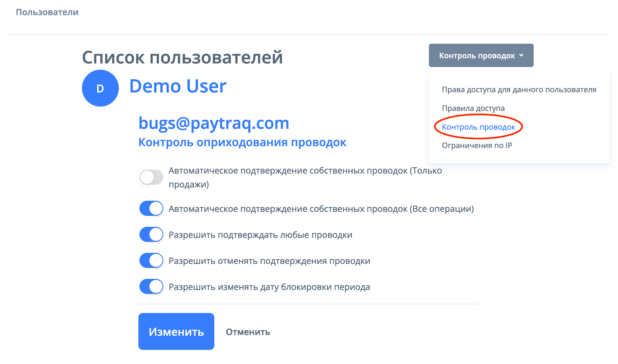Choose Правила доступа menu entry
Viewport: 618px width, 364px height.
tap(473, 108)
